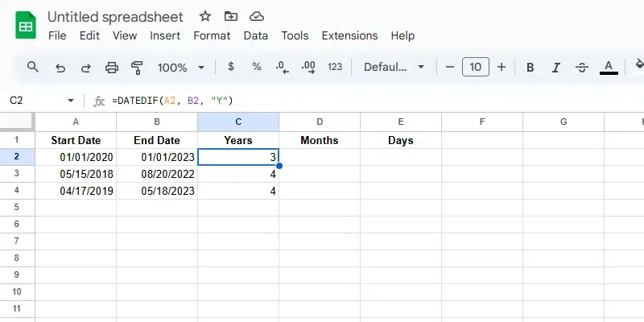The height and width of the screenshot is (322, 644).
Task: Increase decimal places
Action: point(308,67)
